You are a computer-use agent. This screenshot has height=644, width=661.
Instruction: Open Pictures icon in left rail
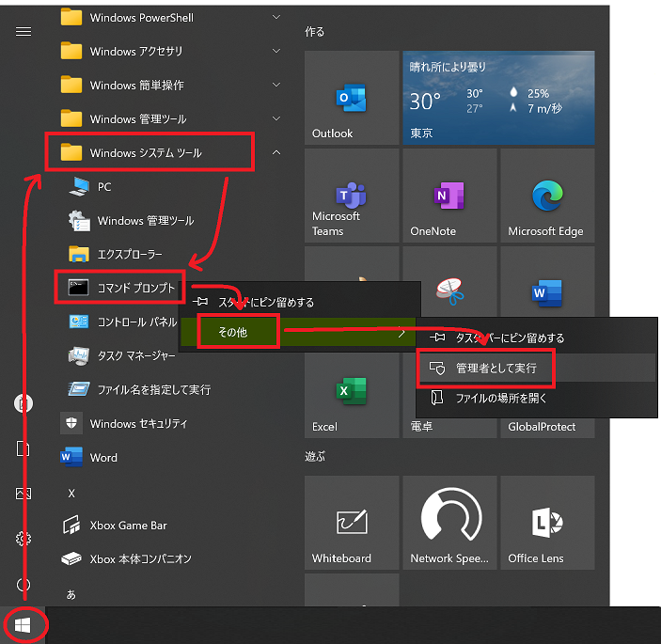point(24,494)
